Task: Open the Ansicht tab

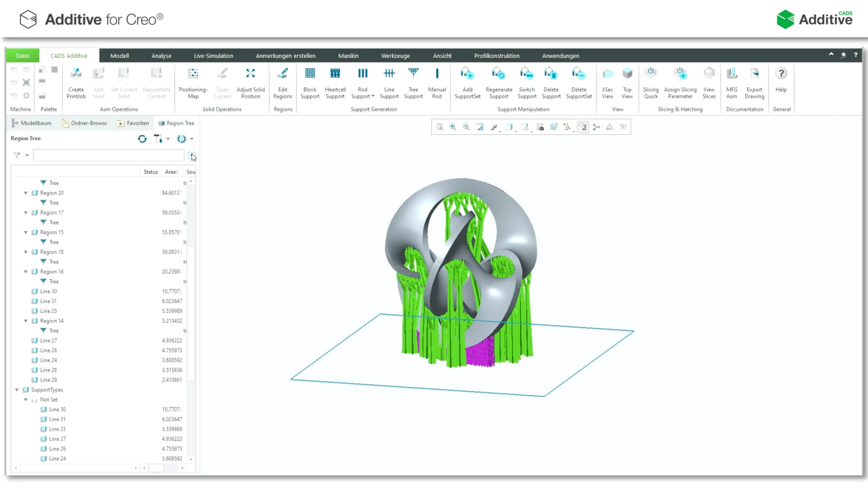Action: tap(442, 56)
